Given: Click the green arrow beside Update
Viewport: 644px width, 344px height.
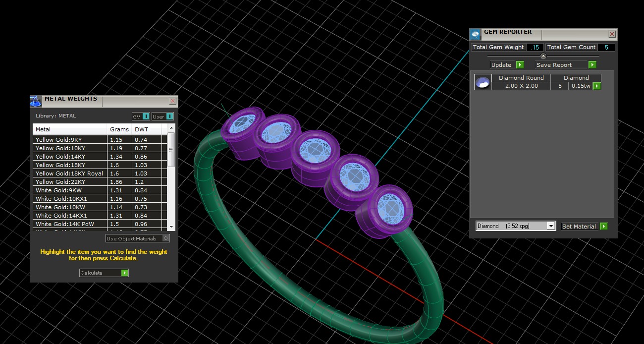Looking at the screenshot, I should point(520,65).
